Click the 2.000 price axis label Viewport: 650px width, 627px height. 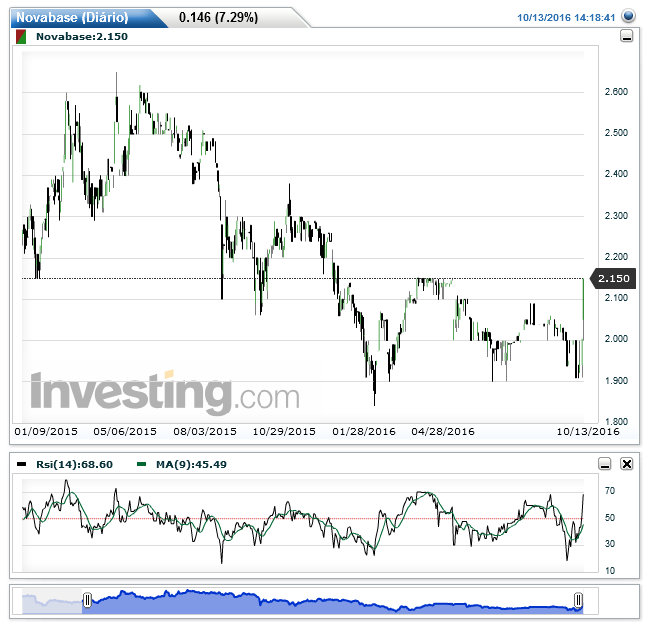616,339
